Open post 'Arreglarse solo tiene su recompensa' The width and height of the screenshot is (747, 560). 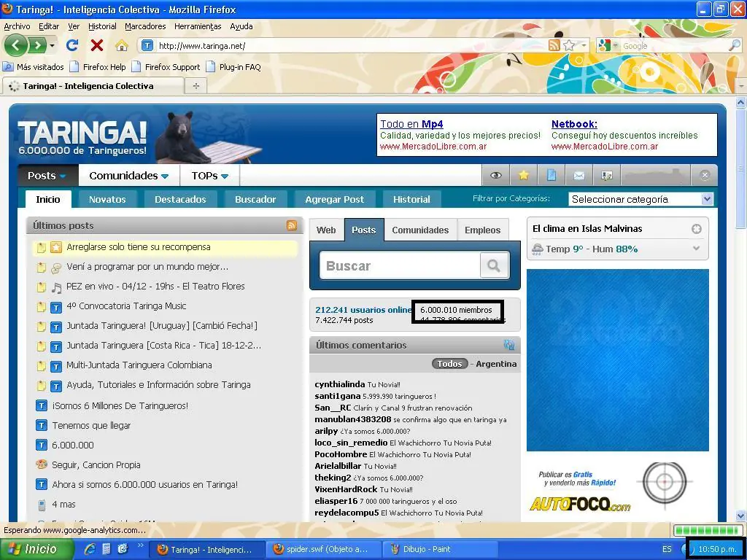click(139, 247)
